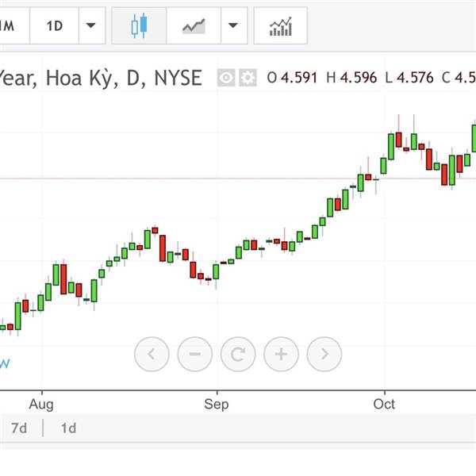Viewport: 476px width, 476px height.
Task: Expand the chart style dropdown arrow
Action: (234, 26)
